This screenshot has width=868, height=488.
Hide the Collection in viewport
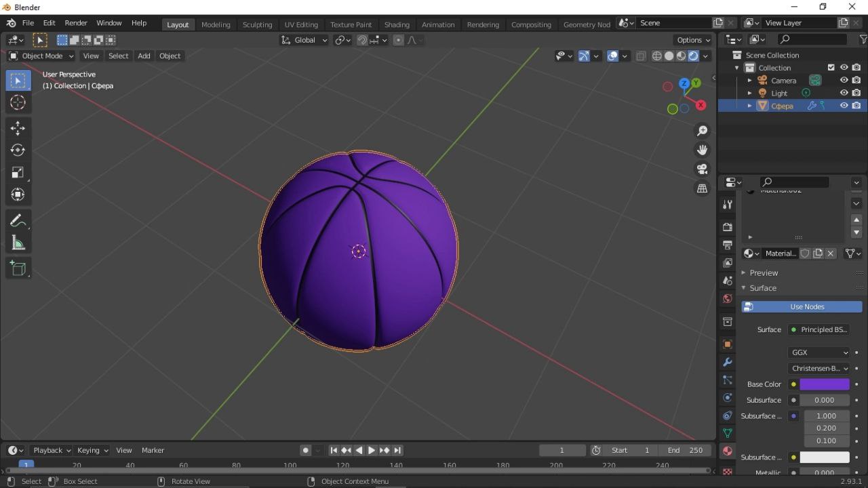click(x=844, y=68)
